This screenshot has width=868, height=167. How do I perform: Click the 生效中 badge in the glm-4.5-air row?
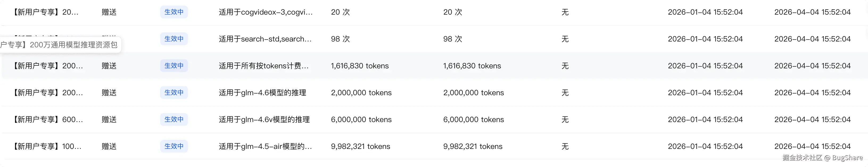[x=174, y=147]
